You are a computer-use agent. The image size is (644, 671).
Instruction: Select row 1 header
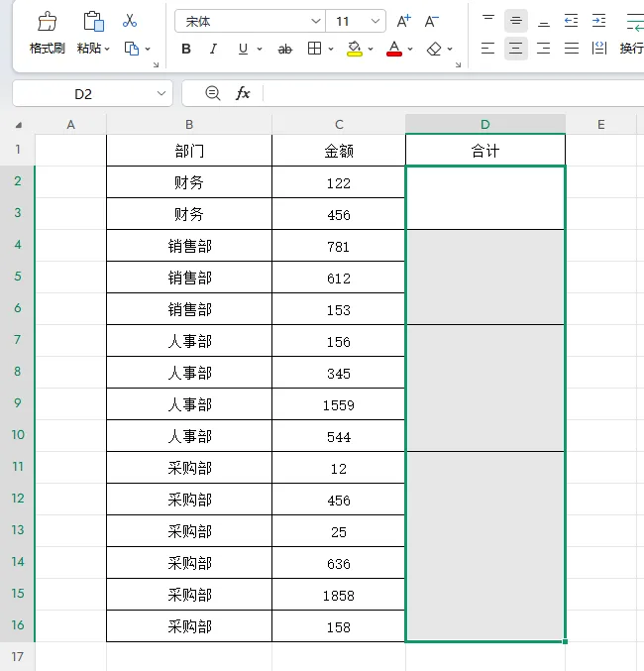click(x=18, y=150)
